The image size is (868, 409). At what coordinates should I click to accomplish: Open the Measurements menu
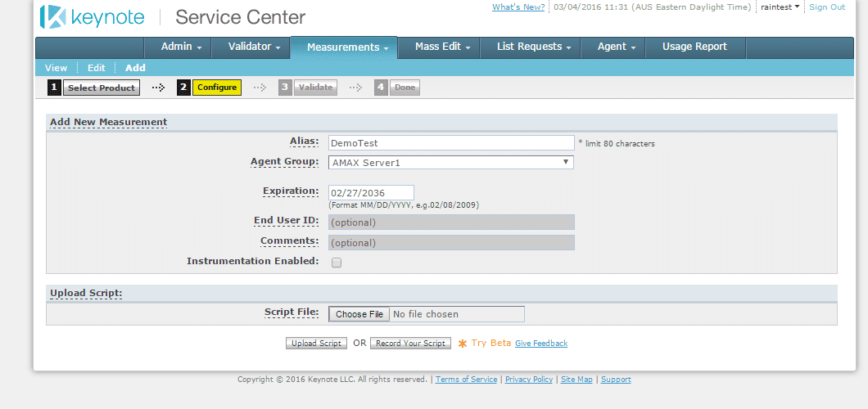click(343, 47)
